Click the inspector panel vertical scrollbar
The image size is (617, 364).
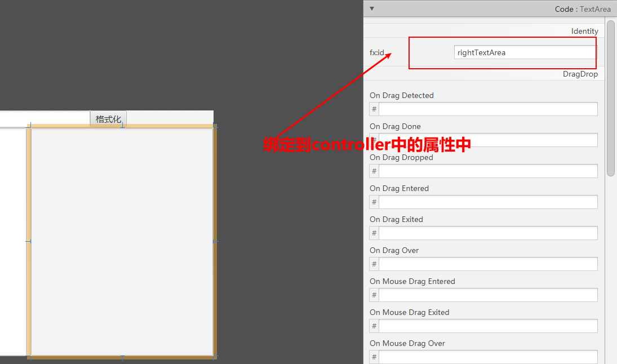pyautogui.click(x=610, y=99)
